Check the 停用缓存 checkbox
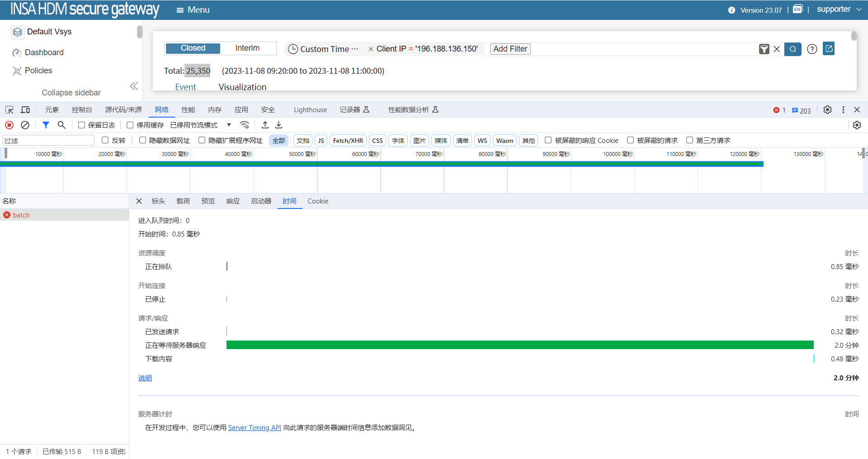Viewport: 868px width, 459px height. click(130, 125)
